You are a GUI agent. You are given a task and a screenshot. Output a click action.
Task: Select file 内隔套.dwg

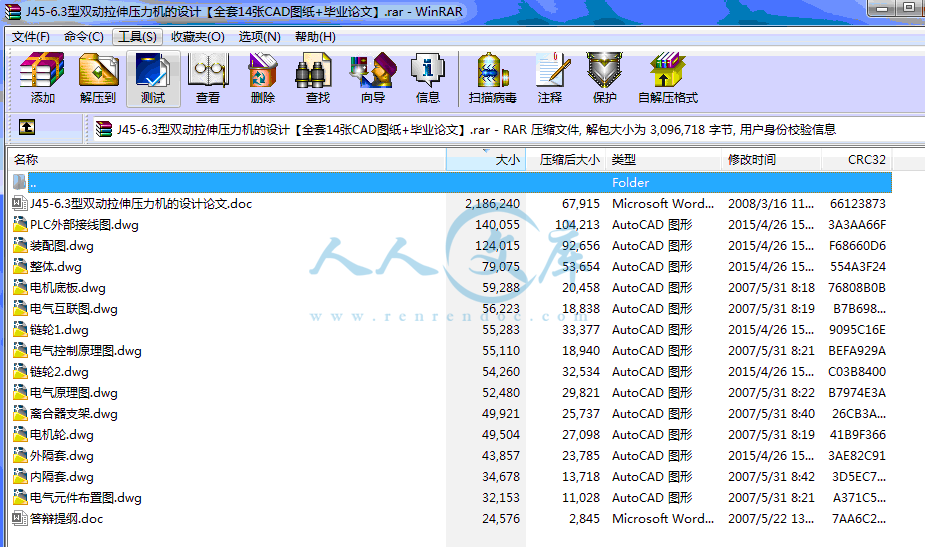click(x=62, y=477)
